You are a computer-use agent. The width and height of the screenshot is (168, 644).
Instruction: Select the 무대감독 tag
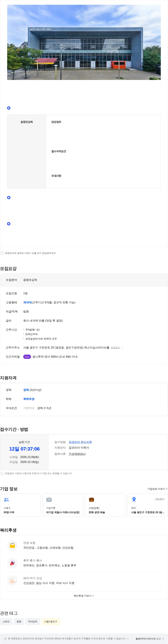pos(33,621)
